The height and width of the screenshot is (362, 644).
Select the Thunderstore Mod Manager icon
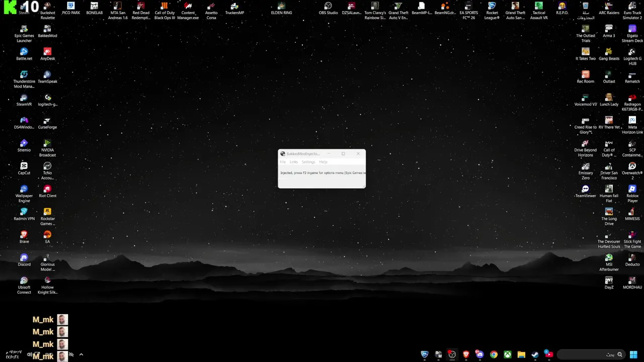pos(24,80)
